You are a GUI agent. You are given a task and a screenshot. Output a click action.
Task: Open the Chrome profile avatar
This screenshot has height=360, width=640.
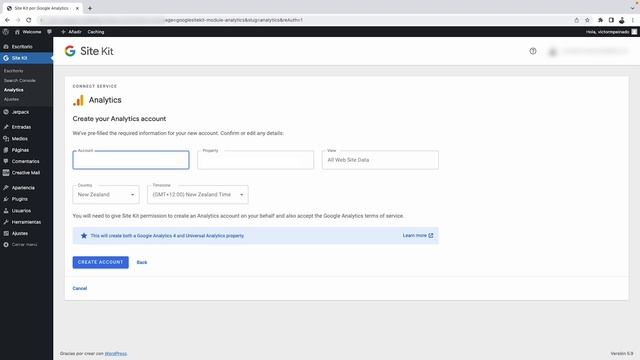coord(622,20)
